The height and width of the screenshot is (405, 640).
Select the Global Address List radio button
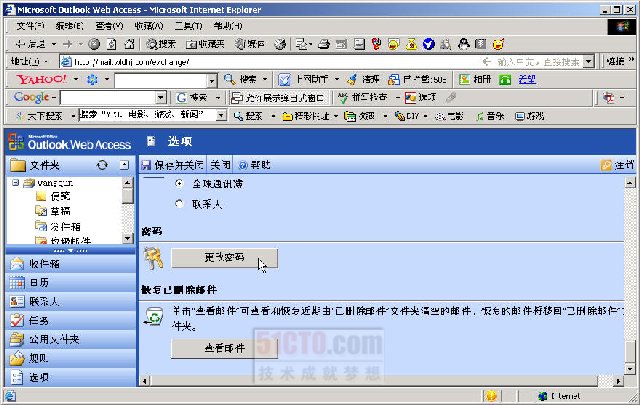point(180,185)
